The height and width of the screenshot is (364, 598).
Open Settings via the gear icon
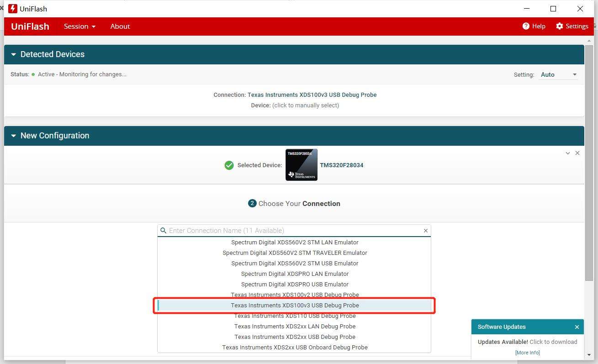click(x=559, y=26)
